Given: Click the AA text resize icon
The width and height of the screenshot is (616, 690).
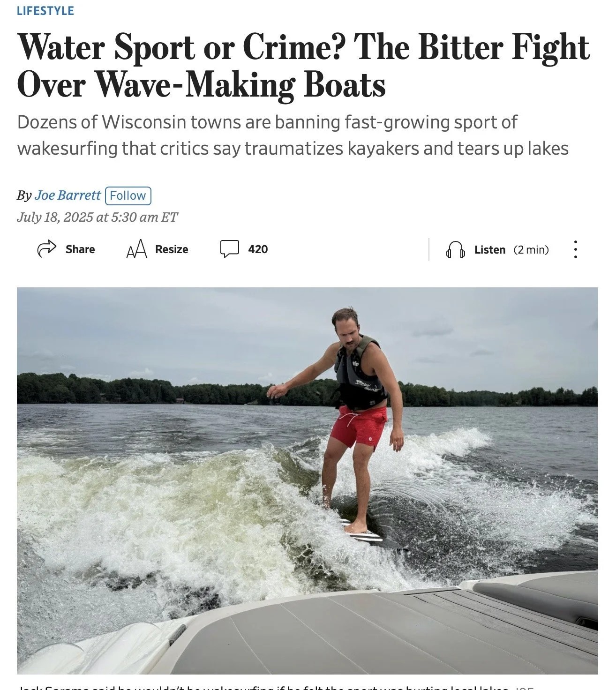Looking at the screenshot, I should (x=136, y=249).
